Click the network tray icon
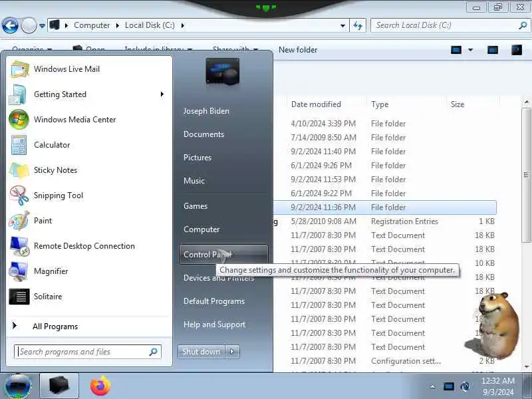Image resolution: width=532 pixels, height=399 pixels. (x=465, y=386)
